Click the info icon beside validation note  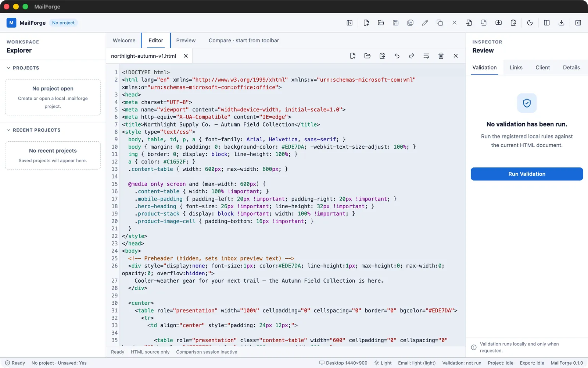point(474,347)
